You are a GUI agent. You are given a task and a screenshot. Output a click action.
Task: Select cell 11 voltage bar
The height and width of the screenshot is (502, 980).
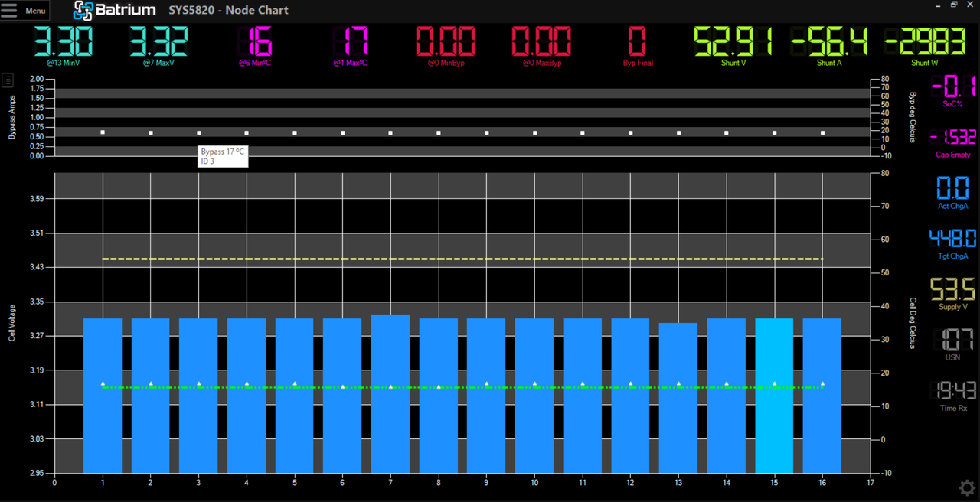[x=583, y=396]
